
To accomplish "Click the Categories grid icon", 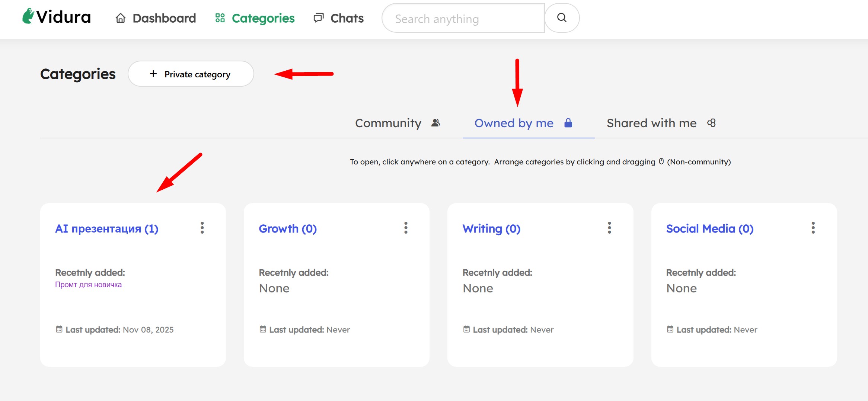I will coord(220,18).
